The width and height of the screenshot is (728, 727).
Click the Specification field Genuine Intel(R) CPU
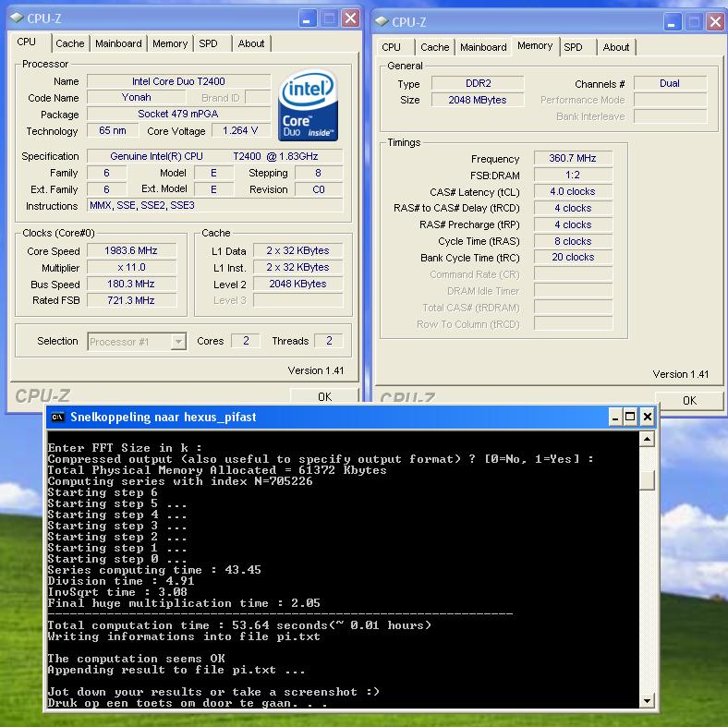click(214, 156)
